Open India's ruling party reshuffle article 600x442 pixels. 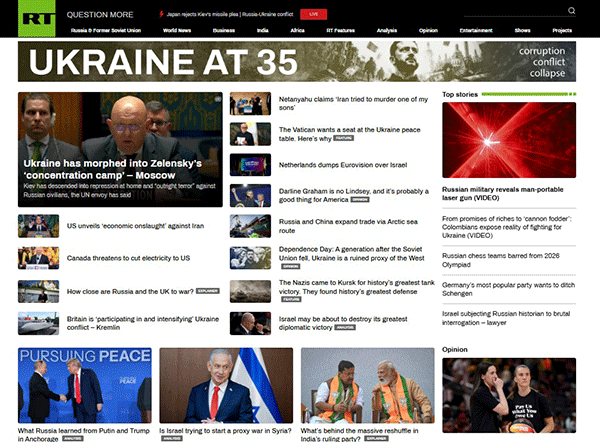click(359, 434)
